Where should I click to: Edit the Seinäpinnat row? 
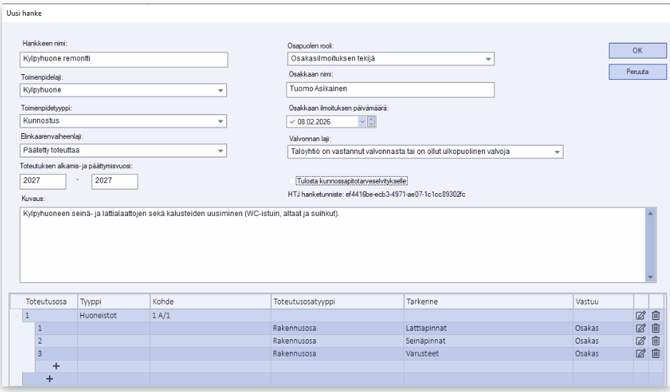(641, 341)
